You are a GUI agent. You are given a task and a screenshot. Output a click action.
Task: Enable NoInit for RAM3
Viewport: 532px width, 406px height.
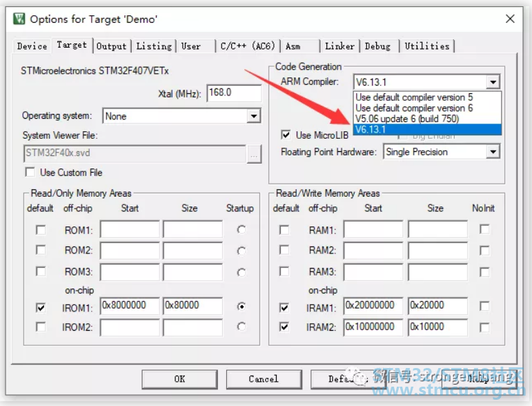click(484, 272)
